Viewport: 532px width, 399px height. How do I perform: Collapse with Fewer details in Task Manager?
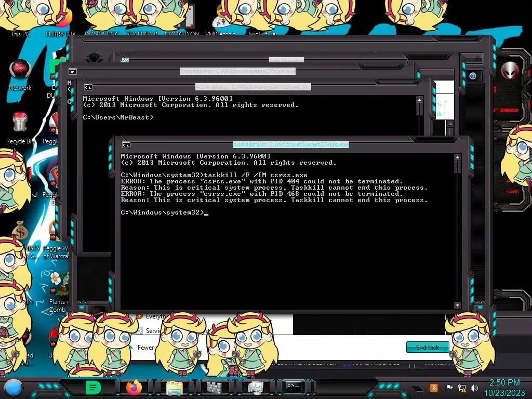pyautogui.click(x=146, y=348)
